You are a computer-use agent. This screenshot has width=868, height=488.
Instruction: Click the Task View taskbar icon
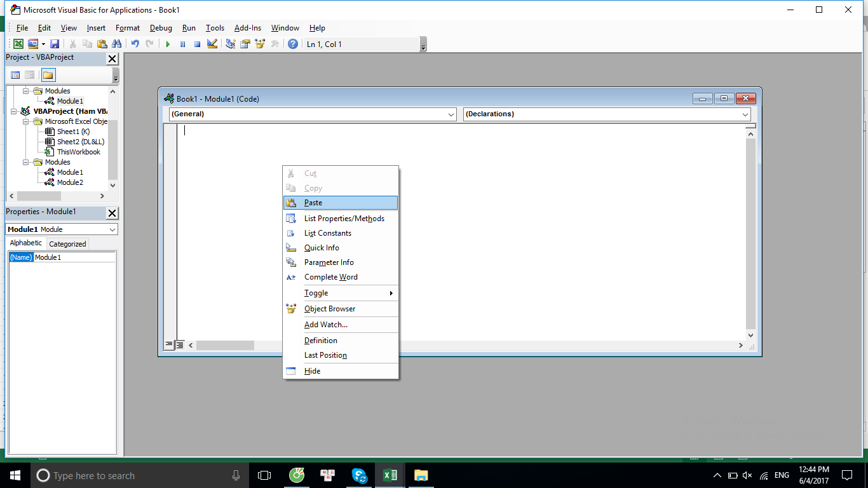(x=264, y=475)
